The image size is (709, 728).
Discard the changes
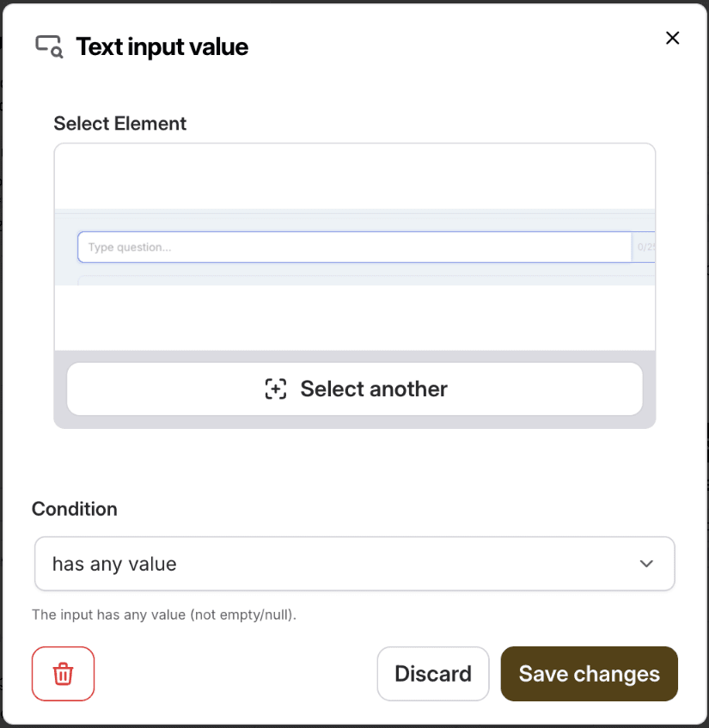(x=432, y=674)
